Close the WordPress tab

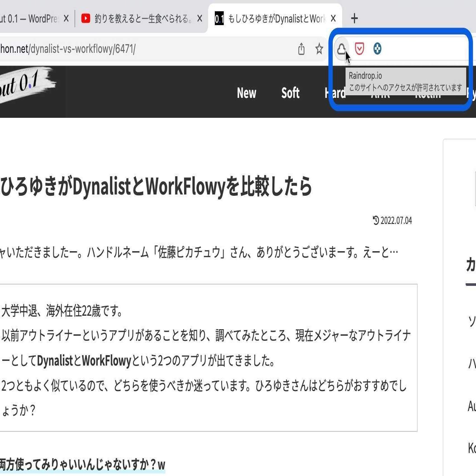click(x=66, y=19)
